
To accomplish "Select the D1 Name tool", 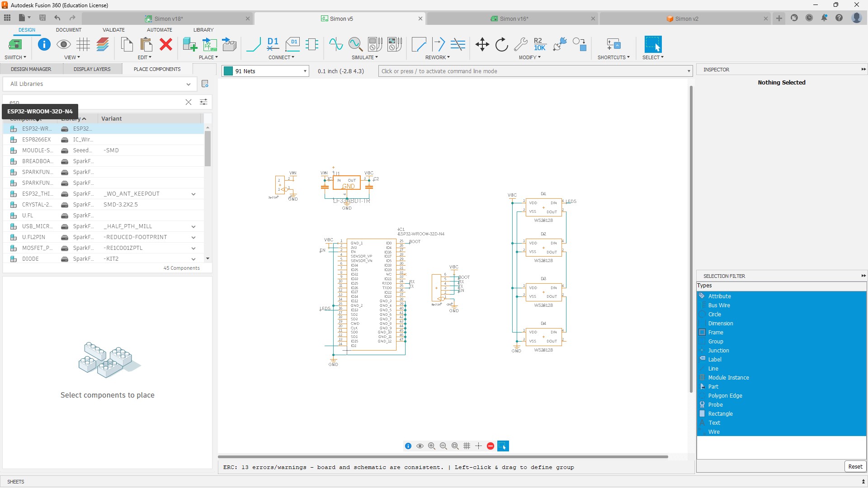I will tap(273, 44).
